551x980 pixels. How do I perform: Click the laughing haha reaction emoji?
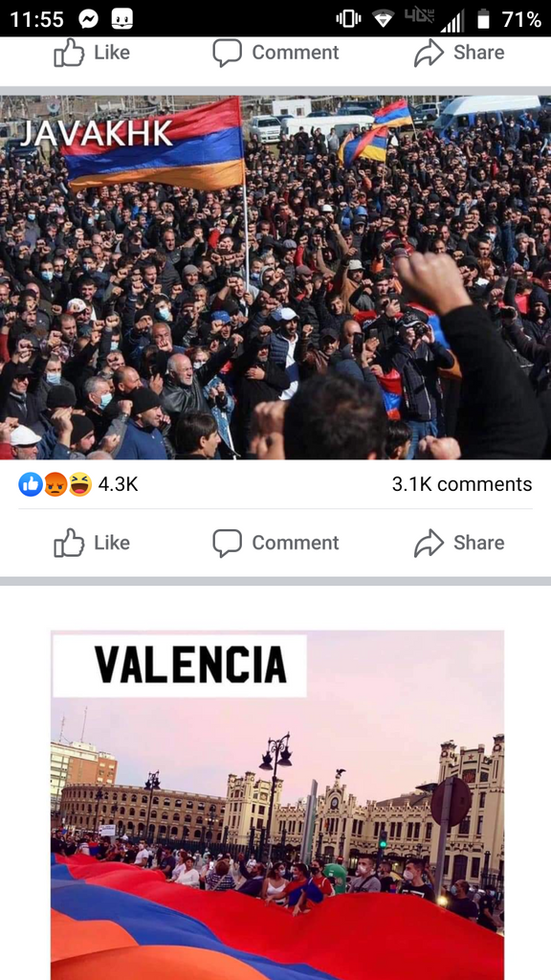(80, 484)
